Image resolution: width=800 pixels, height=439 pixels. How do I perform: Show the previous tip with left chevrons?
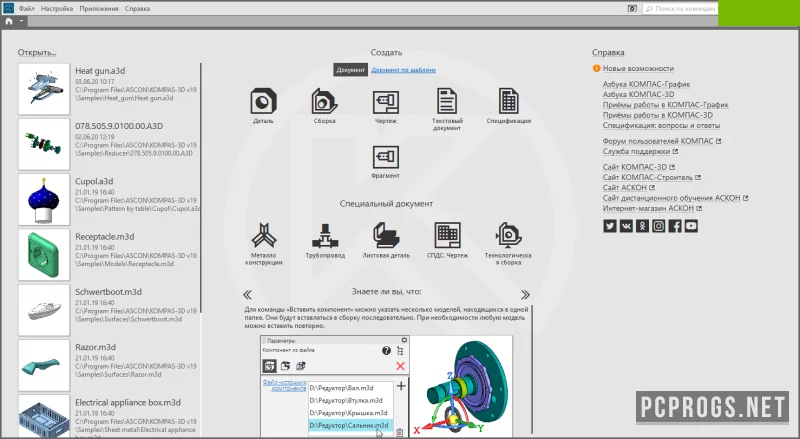coord(247,295)
